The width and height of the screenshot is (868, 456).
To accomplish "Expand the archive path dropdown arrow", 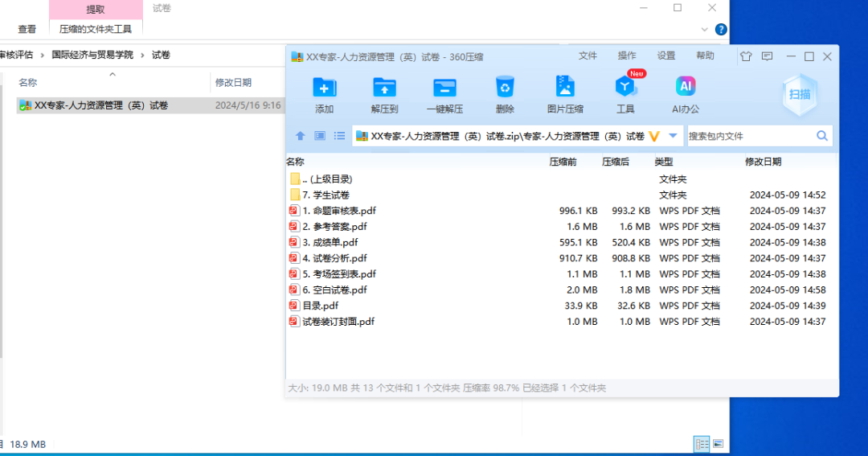I will click(673, 137).
